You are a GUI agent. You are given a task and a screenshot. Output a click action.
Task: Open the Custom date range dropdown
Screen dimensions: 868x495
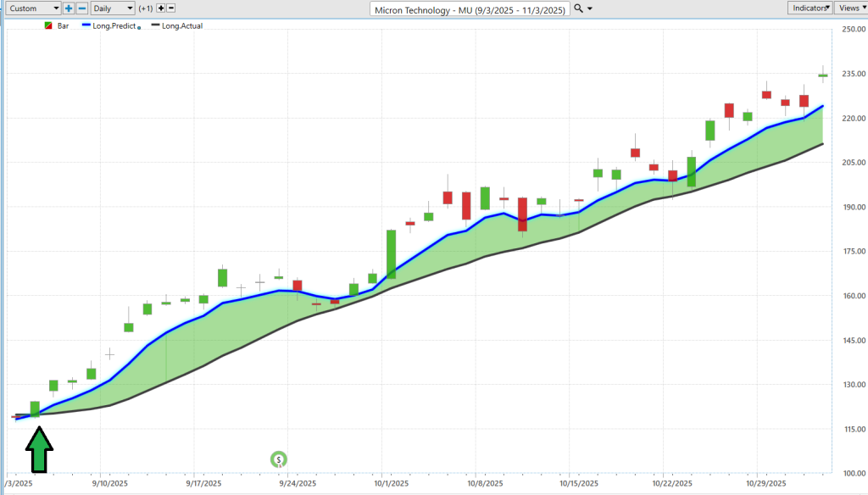[x=32, y=8]
